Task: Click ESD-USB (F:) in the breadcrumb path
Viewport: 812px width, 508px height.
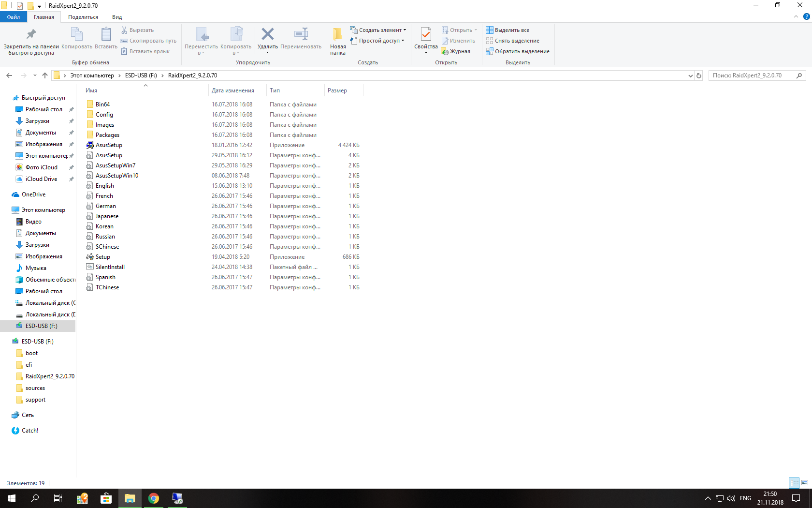Action: pos(141,75)
